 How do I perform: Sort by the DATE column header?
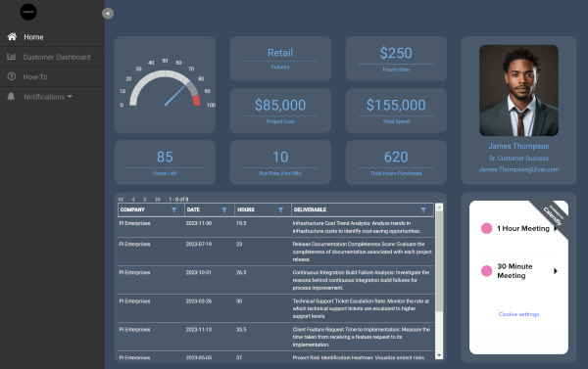coord(193,209)
